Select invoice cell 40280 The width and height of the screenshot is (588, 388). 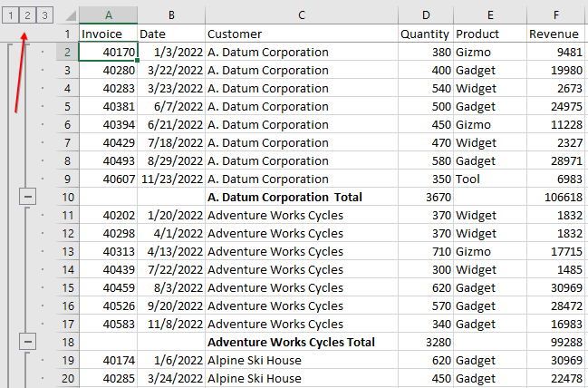109,70
